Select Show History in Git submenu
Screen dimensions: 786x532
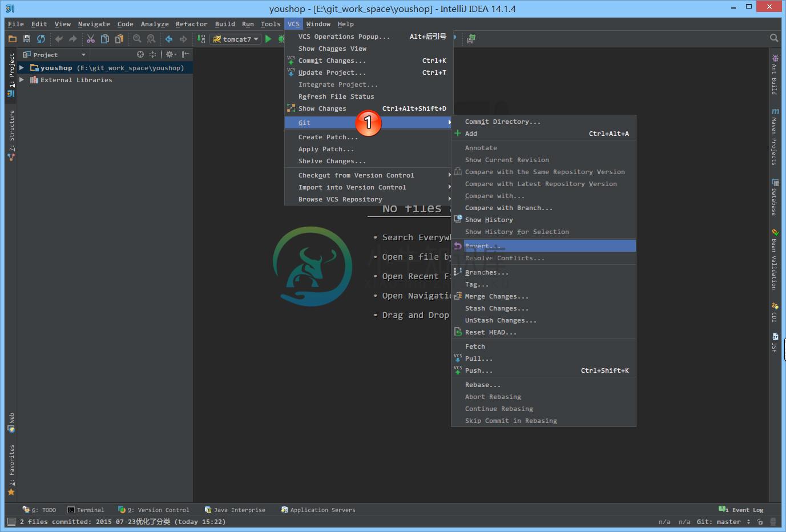[x=543, y=220]
